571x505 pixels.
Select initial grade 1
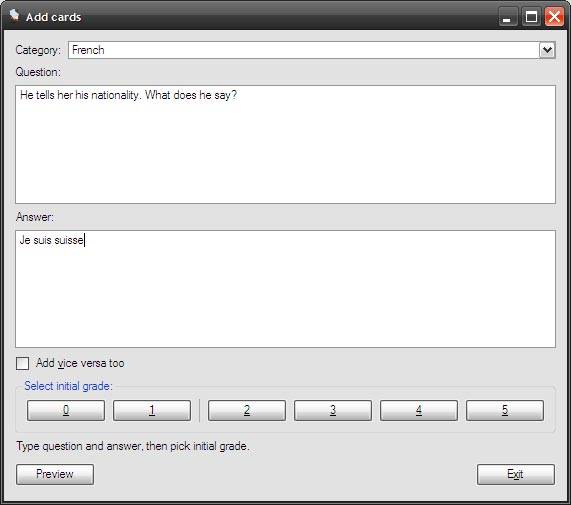point(152,410)
